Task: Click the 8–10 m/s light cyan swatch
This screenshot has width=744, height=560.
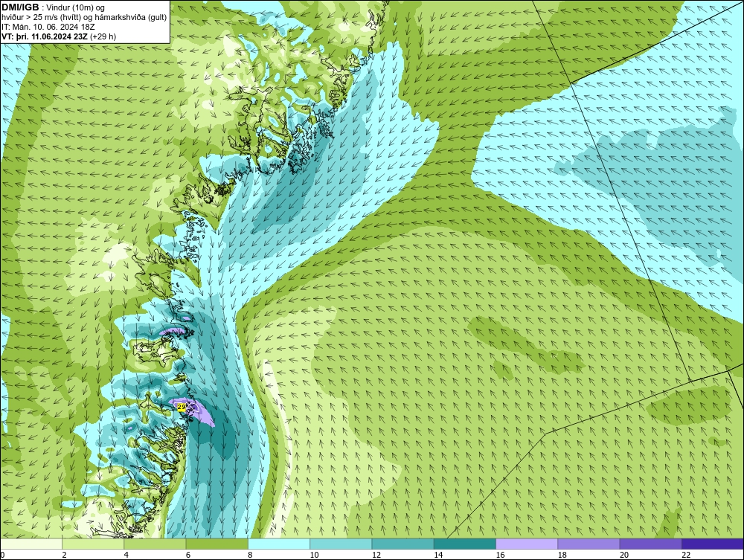Action: pyautogui.click(x=279, y=544)
